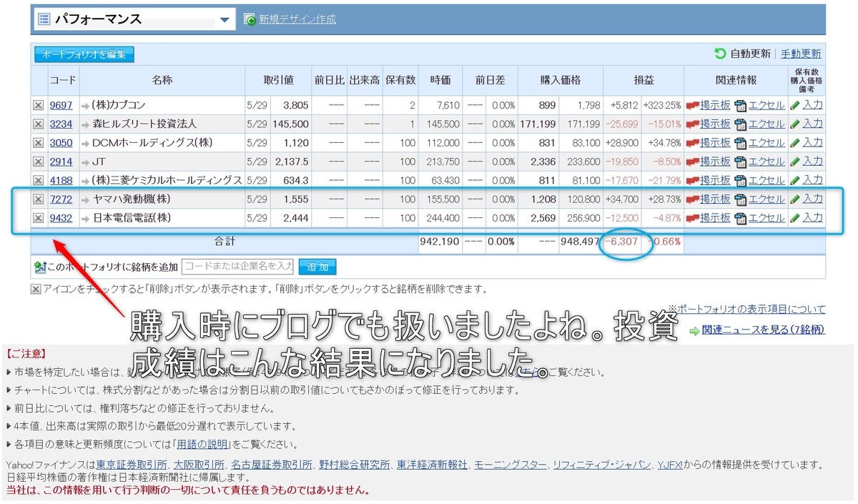This screenshot has width=858, height=504.
Task: Click the エクセル sheet icon in カプコン row
Action: pos(741,106)
